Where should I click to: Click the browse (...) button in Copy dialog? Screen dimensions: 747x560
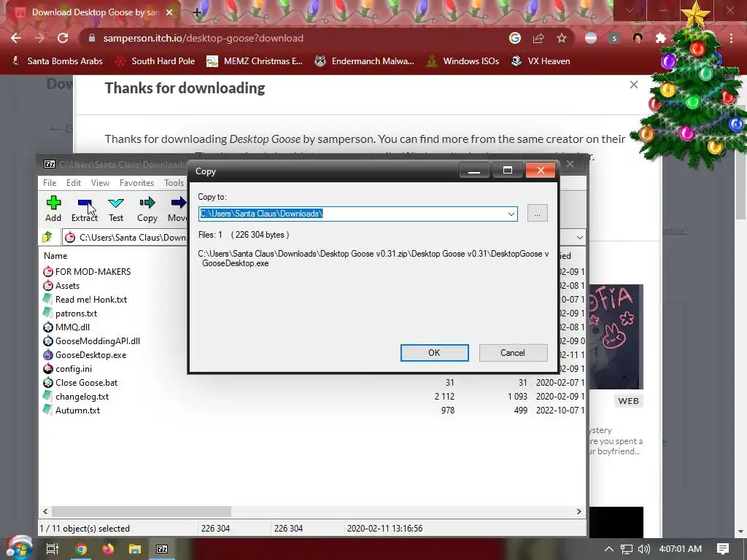click(x=538, y=214)
